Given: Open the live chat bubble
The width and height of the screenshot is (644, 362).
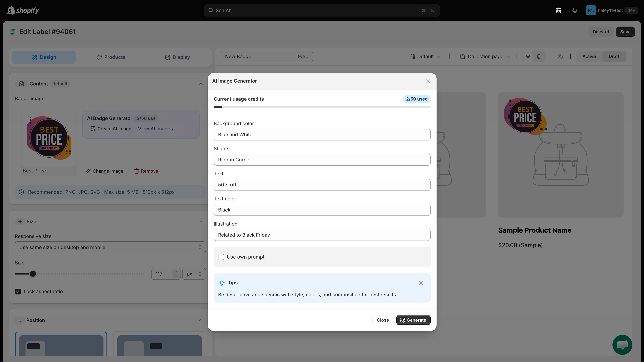Looking at the screenshot, I should tap(622, 345).
